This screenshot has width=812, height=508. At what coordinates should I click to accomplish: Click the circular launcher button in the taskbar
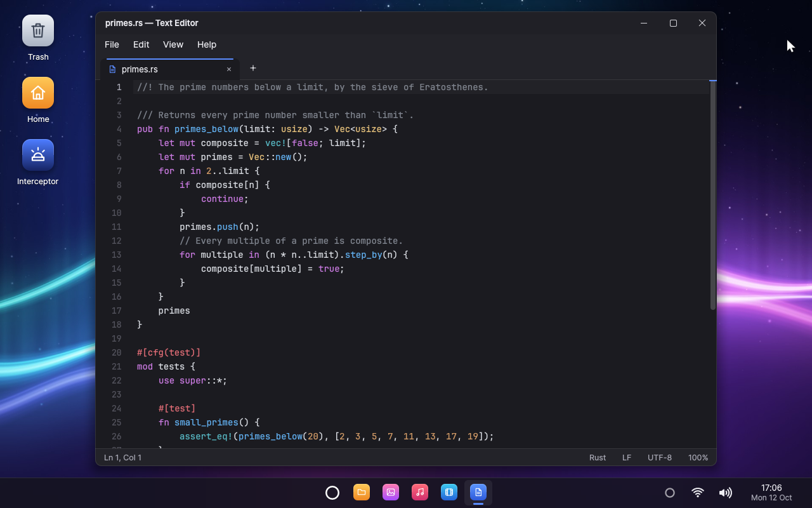tap(332, 493)
